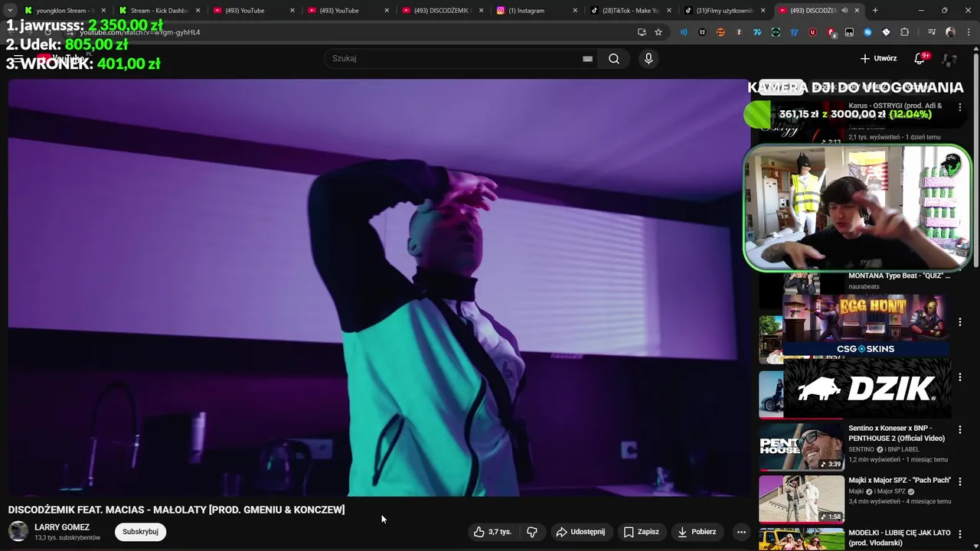The height and width of the screenshot is (551, 980).
Task: Expand the tab search chevron dropdown
Action: coord(10,11)
